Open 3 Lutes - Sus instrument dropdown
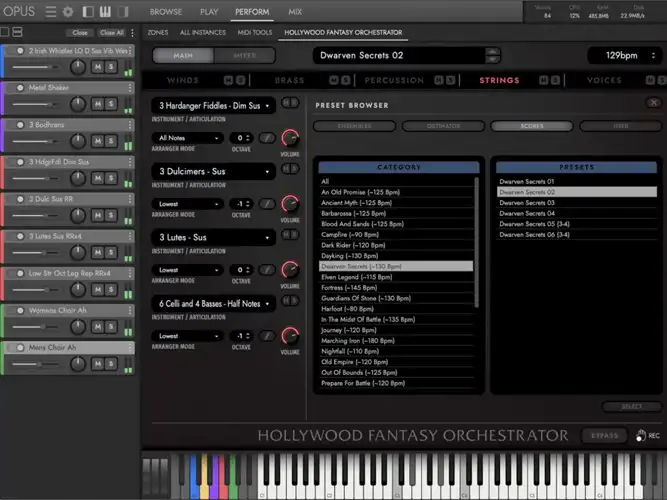 (x=214, y=237)
